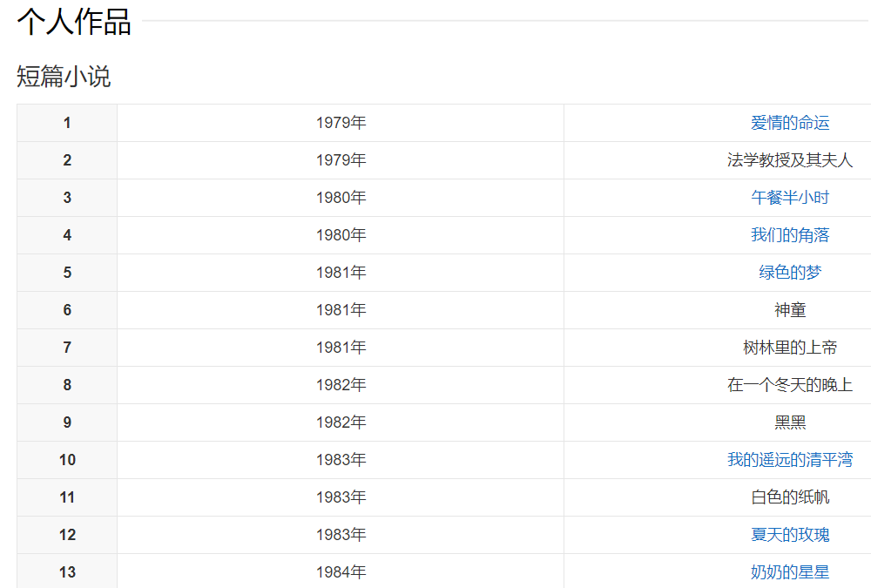Select the 树林里的上帝 title cell
Image resolution: width=871 pixels, height=588 pixels.
(x=789, y=348)
